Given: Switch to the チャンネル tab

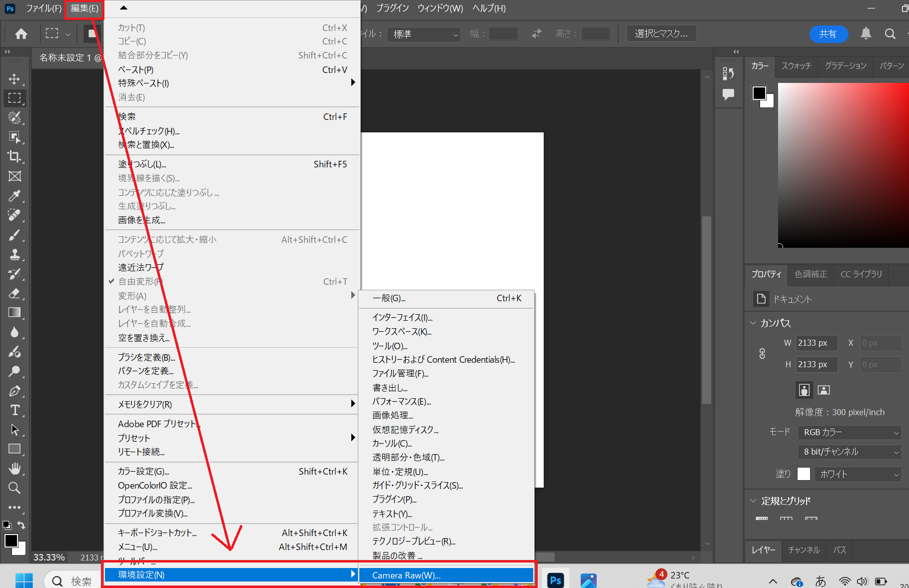Looking at the screenshot, I should click(x=804, y=550).
